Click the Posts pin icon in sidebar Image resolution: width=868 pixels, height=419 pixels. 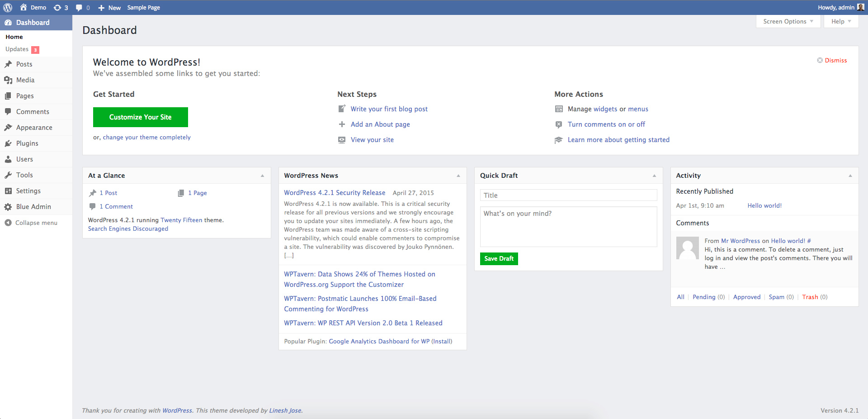(8, 64)
